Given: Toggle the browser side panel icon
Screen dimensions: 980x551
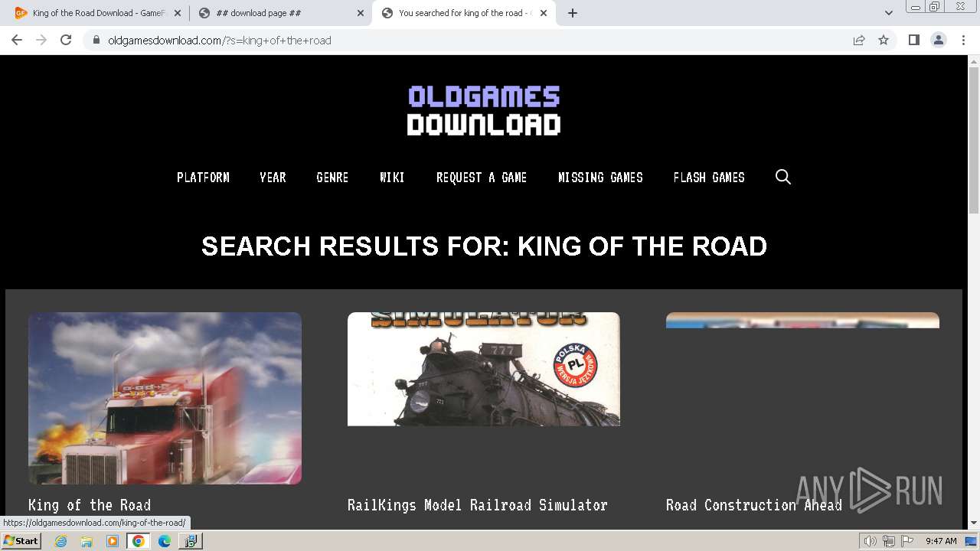Looking at the screenshot, I should pyautogui.click(x=913, y=40).
